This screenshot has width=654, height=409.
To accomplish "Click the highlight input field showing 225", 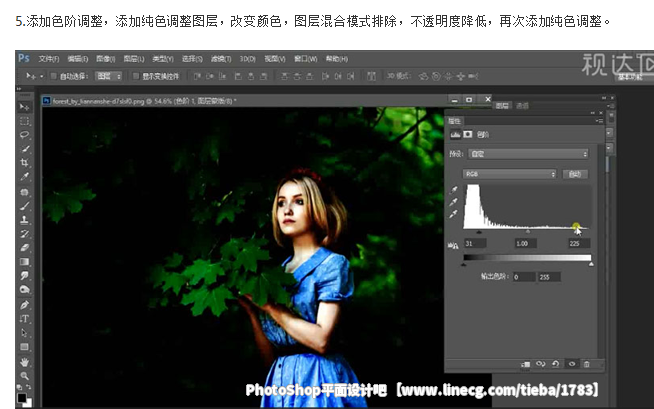I will click(x=579, y=243).
